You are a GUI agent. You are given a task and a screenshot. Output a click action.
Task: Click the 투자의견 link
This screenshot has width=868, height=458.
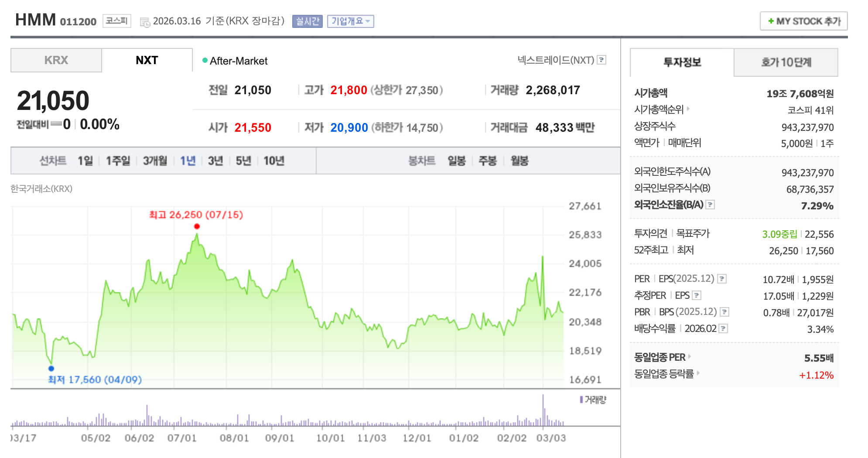[650, 233]
